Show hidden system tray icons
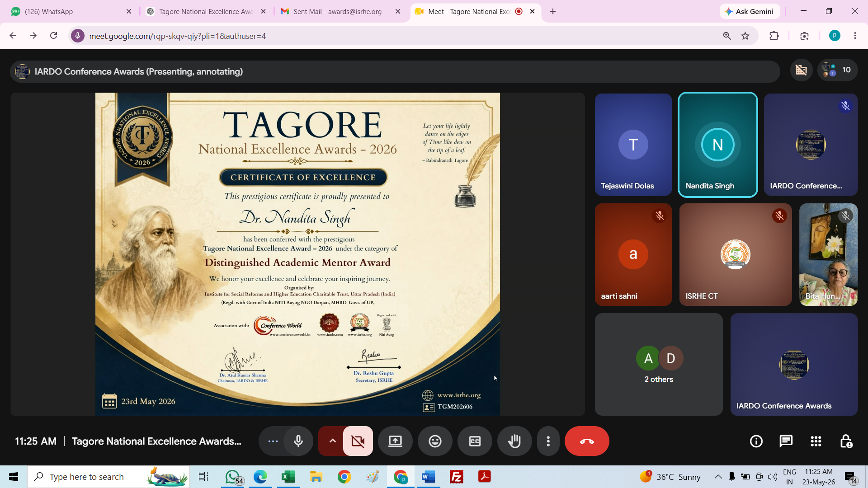The image size is (868, 488). (718, 477)
